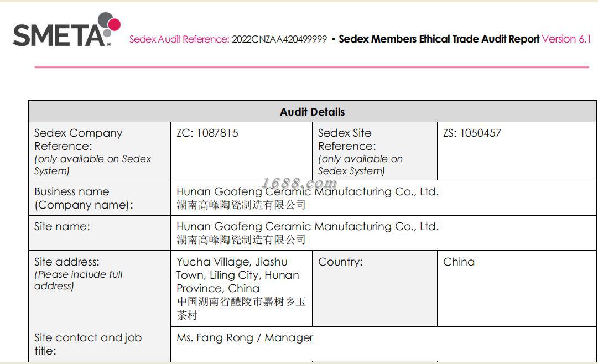The image size is (598, 364).
Task: Select the China country value
Action: (459, 262)
